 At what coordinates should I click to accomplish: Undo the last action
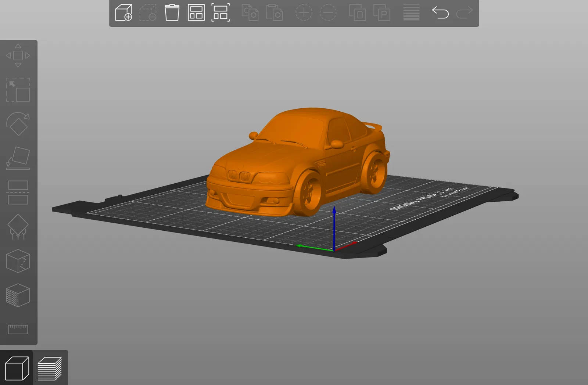[x=440, y=13]
